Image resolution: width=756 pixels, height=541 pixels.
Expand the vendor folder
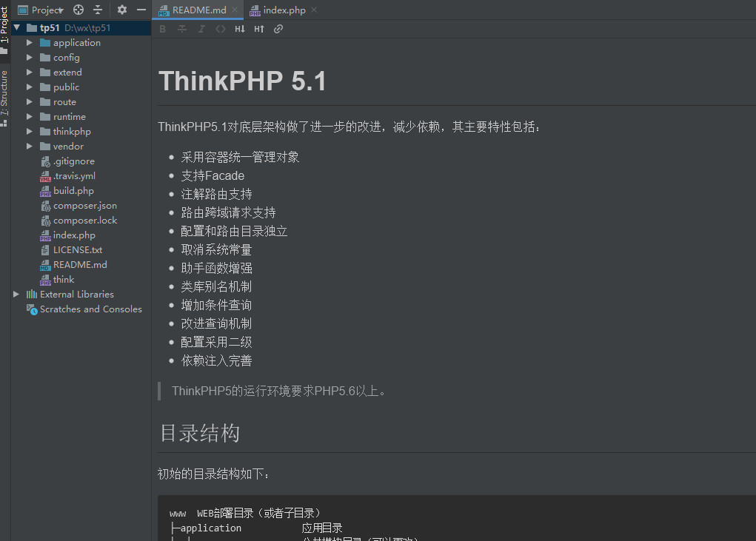(30, 147)
